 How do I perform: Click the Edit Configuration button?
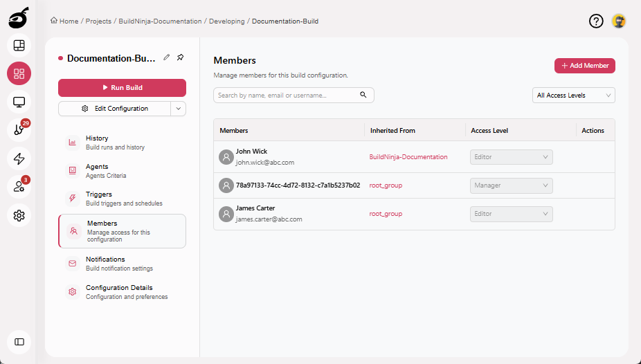tap(114, 109)
